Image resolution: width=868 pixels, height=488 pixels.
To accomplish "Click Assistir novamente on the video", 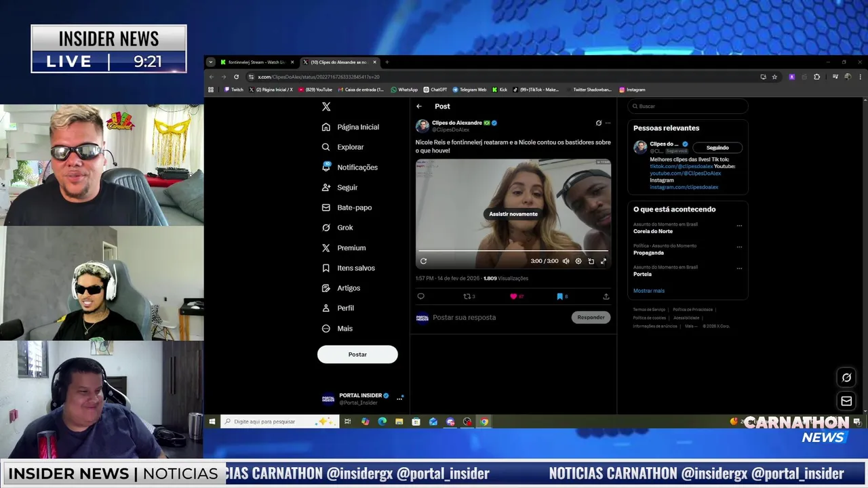I will (x=513, y=214).
